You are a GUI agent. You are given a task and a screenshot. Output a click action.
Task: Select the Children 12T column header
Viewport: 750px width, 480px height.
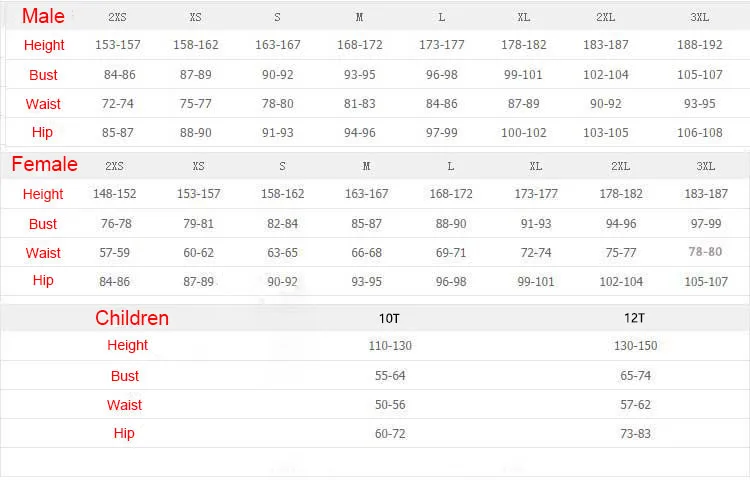(x=634, y=318)
